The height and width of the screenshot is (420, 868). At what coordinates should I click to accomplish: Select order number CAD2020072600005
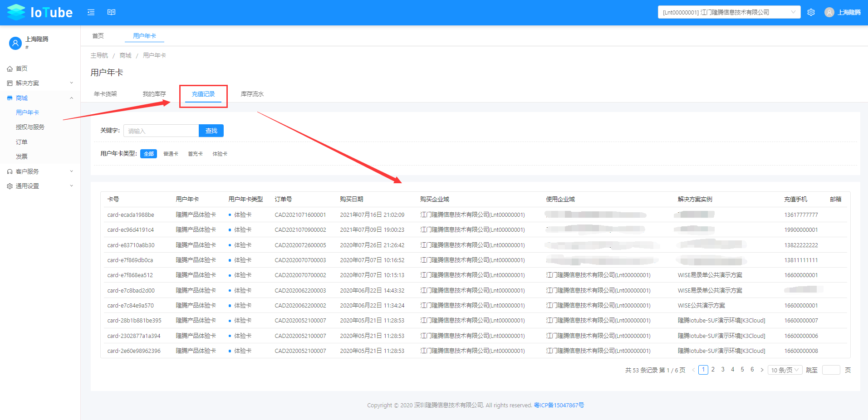tap(300, 245)
